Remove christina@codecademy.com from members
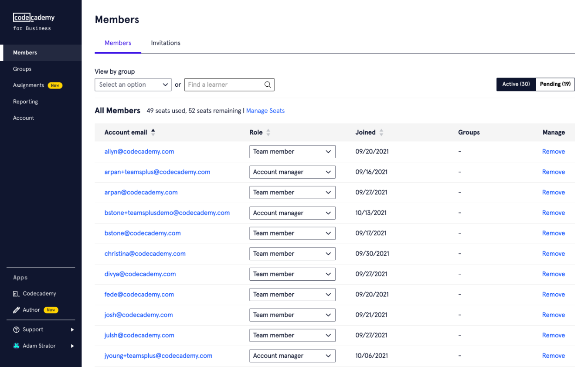Image resolution: width=588 pixels, height=367 pixels. pyautogui.click(x=553, y=254)
